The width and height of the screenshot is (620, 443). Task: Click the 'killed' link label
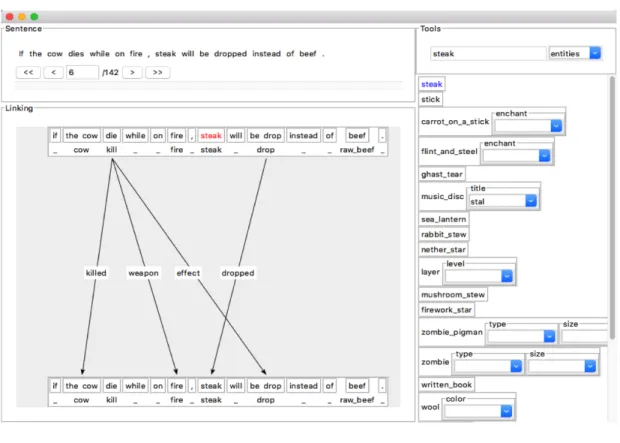96,273
